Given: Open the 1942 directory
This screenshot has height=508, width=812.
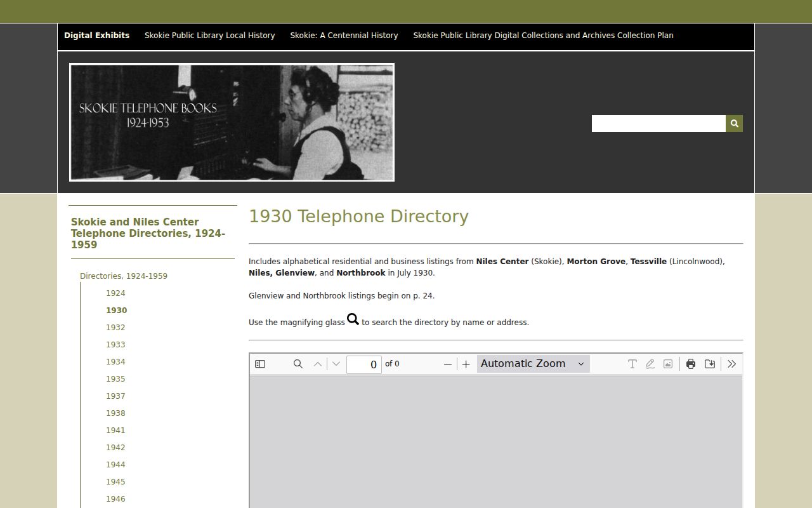Looking at the screenshot, I should coord(115,448).
